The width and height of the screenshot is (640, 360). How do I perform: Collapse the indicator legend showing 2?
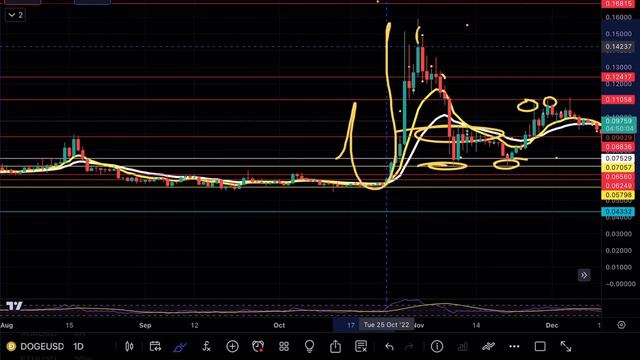pos(16,15)
